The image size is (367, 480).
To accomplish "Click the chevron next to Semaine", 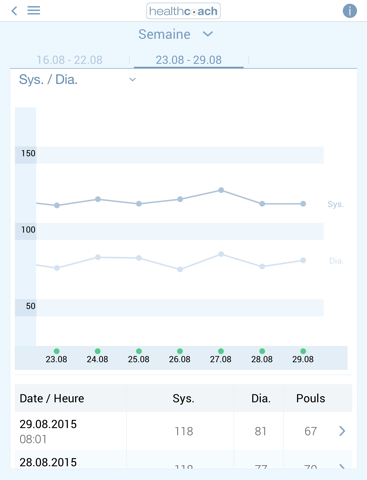I will 208,34.
